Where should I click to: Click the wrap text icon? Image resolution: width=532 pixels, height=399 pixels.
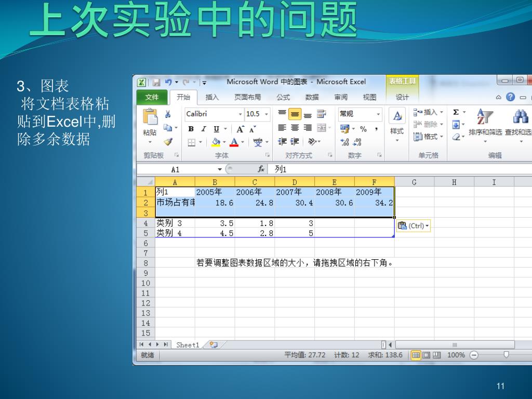click(x=321, y=114)
